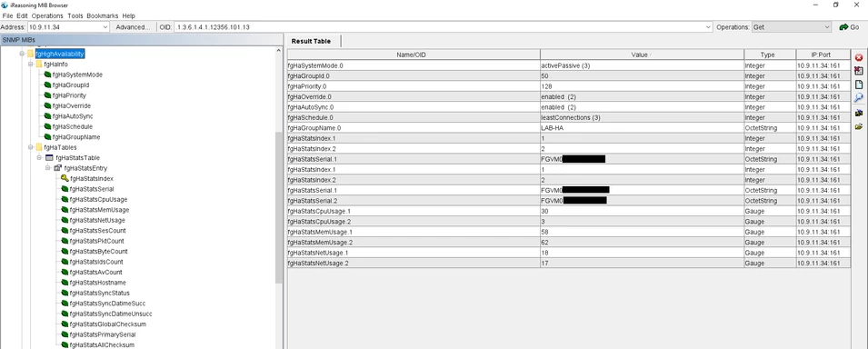
Task: Click the blank page icon in right toolbar
Action: 859,85
